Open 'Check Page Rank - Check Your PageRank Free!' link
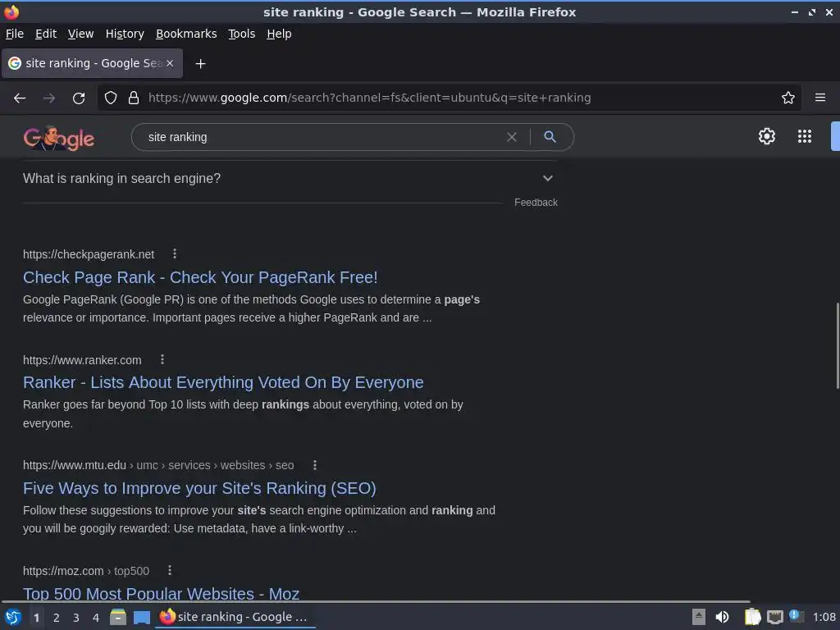Screen dimensions: 840x630 (x=200, y=277)
